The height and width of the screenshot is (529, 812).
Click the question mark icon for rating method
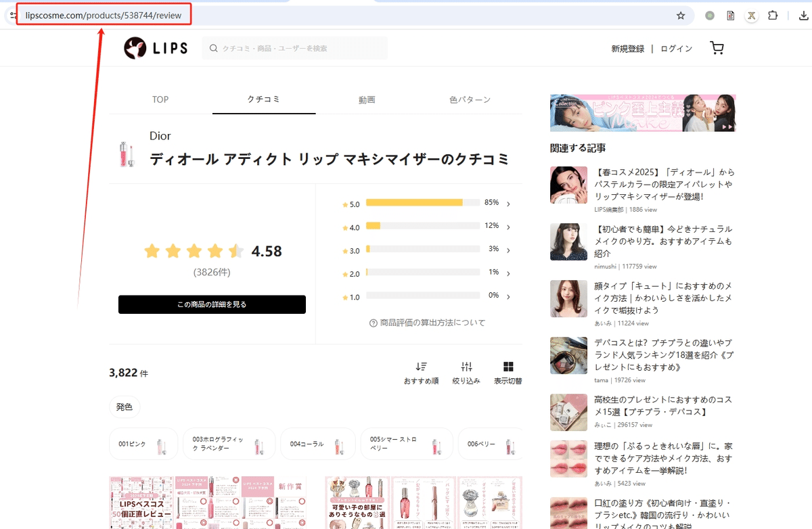coord(373,323)
